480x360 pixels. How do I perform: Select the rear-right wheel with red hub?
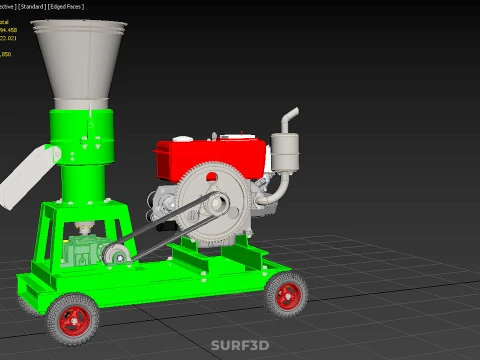pyautogui.click(x=287, y=295)
